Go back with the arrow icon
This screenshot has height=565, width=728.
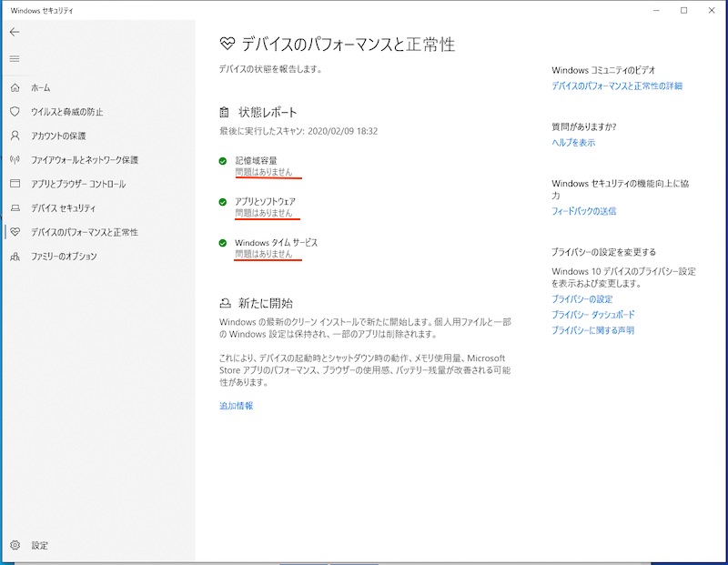pyautogui.click(x=15, y=32)
